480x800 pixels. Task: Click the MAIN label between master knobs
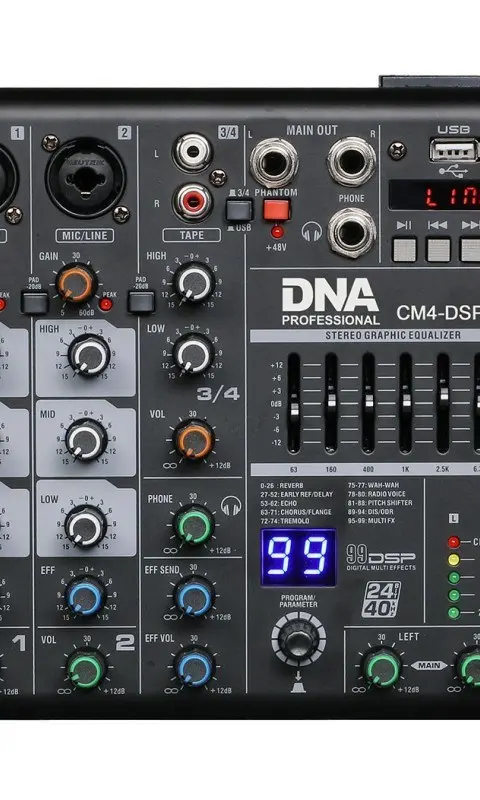tap(430, 665)
